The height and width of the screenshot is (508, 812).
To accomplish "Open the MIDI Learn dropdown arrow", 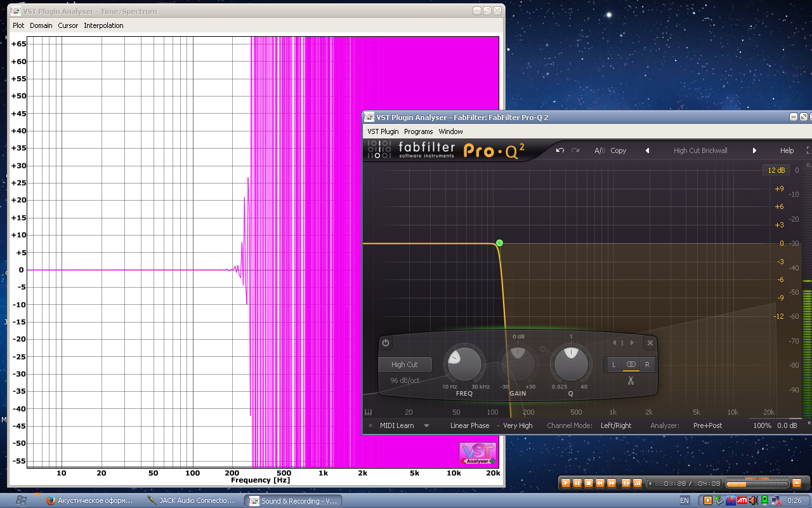I will click(426, 425).
